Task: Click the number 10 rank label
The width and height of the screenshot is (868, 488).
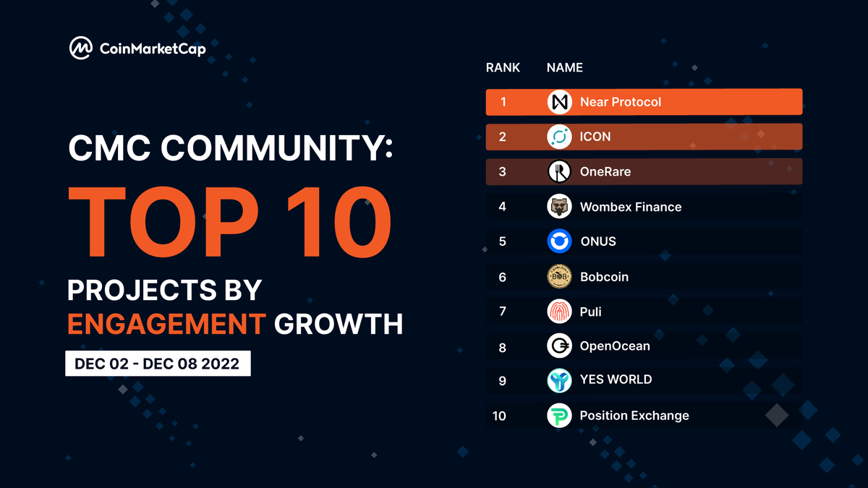Action: tap(498, 416)
